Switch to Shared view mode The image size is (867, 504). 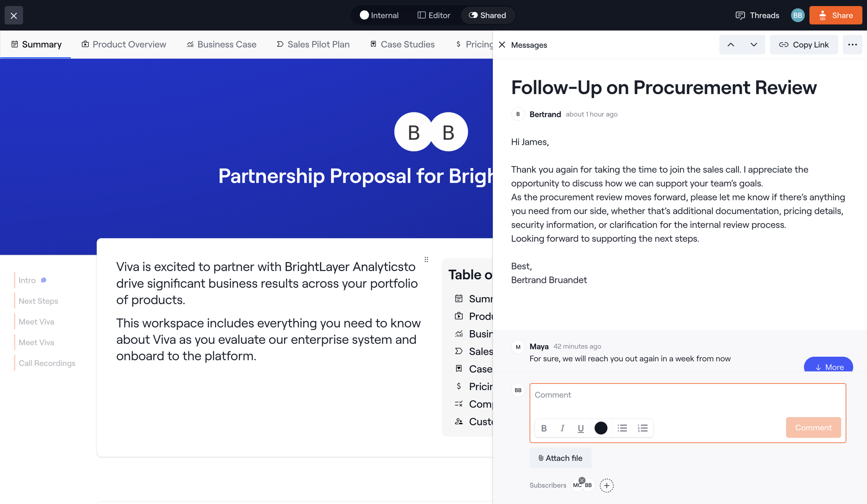pos(487,15)
